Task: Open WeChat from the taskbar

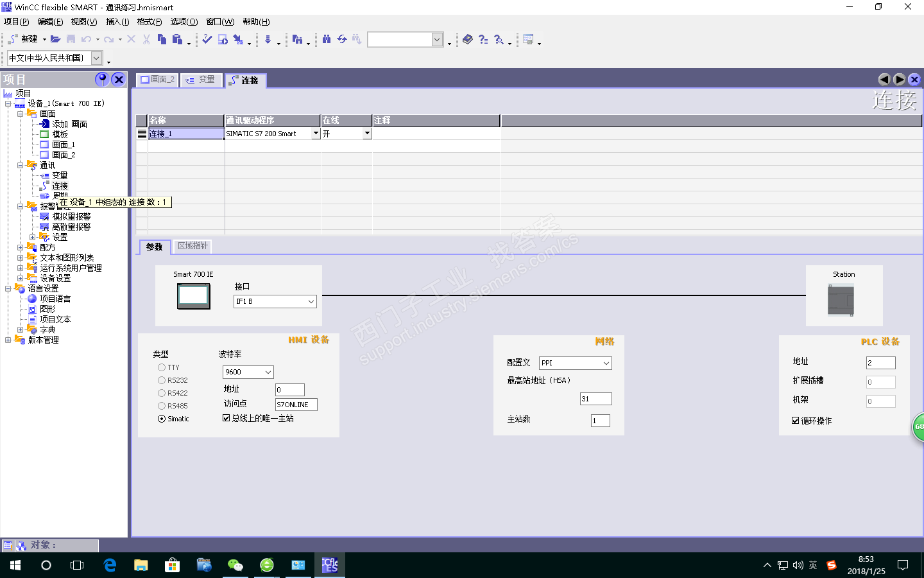Action: (235, 565)
